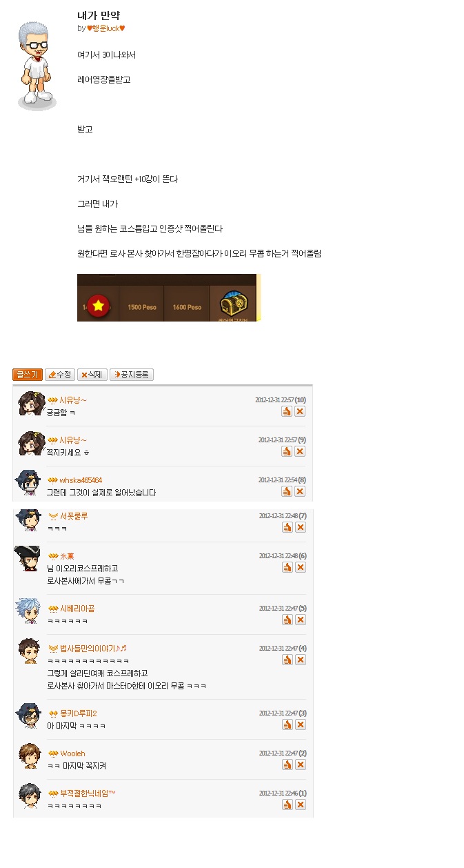Thumbs-up Wooleh's comment
Image resolution: width=464 pixels, height=868 pixels.
click(287, 765)
